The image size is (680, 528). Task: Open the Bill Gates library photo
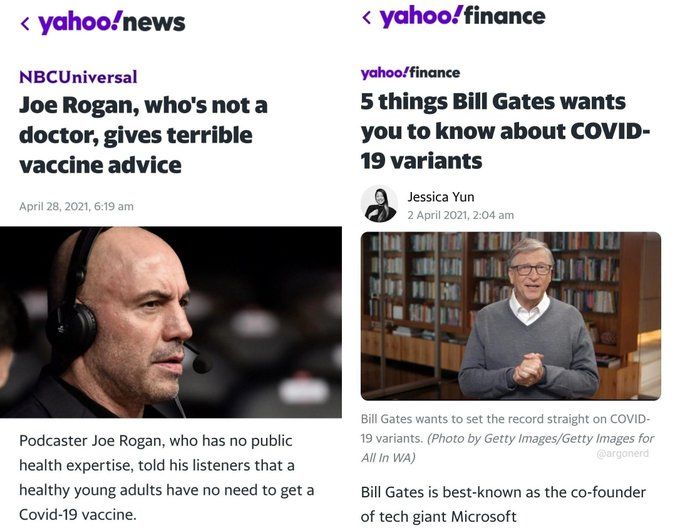coord(510,316)
